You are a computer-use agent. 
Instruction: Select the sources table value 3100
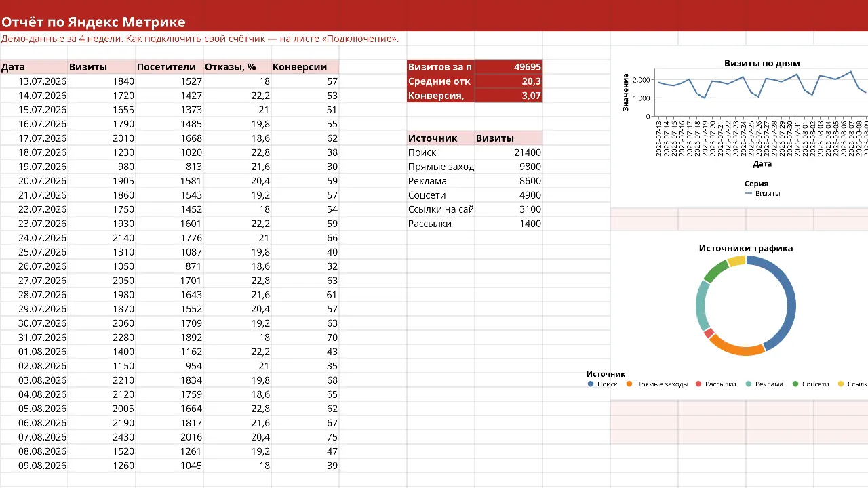click(509, 209)
